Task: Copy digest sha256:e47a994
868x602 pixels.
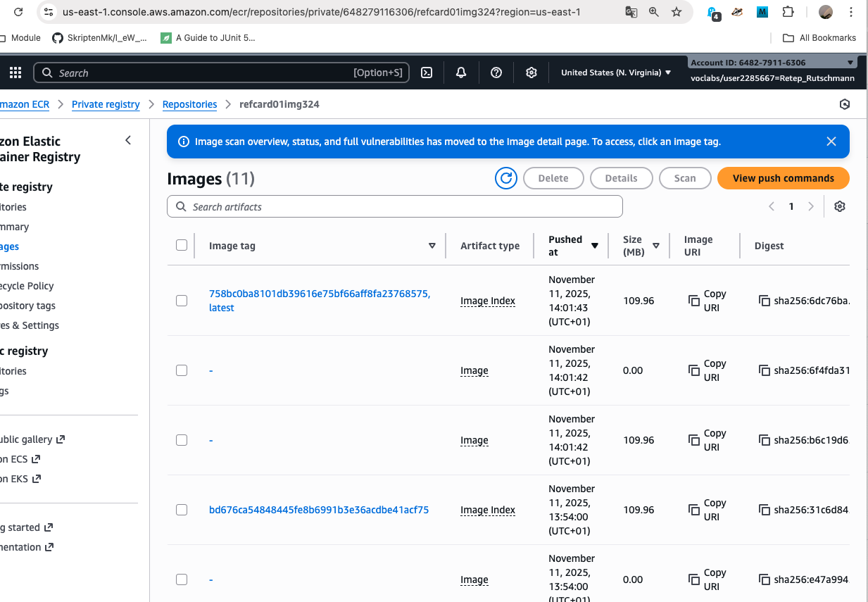Action: click(x=765, y=579)
